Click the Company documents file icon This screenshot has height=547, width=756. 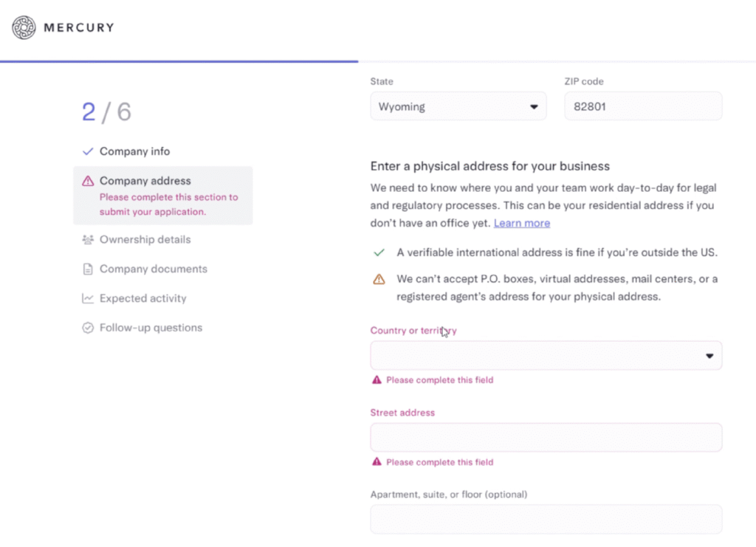[88, 269]
